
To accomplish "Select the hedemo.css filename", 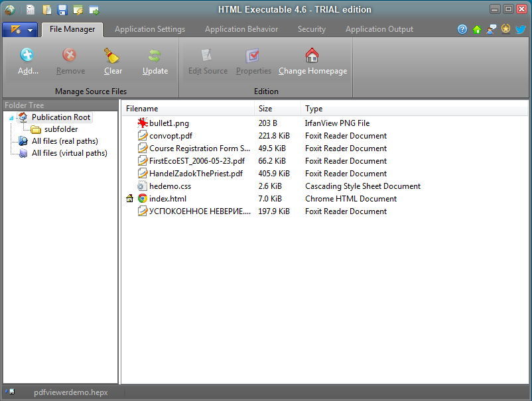I will coord(170,186).
